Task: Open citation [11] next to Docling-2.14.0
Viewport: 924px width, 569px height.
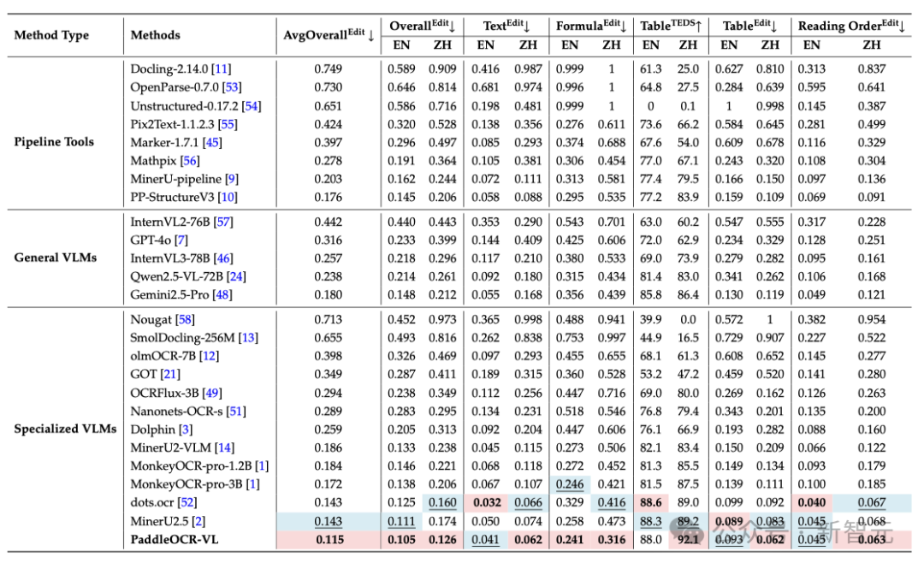Action: pos(221,68)
